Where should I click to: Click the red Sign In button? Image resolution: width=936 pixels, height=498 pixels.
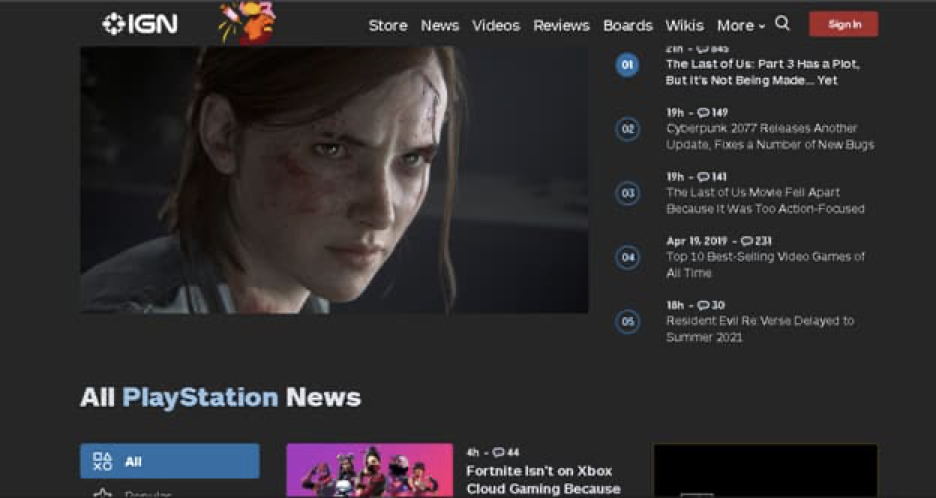[843, 24]
